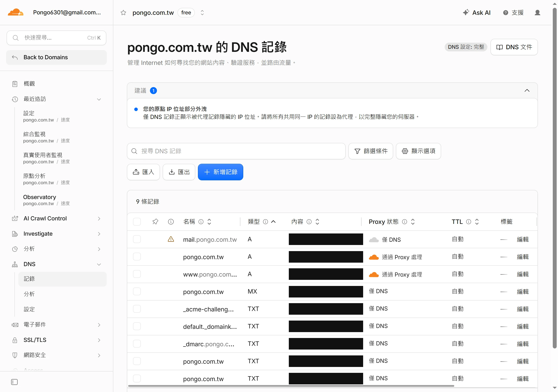Open 顯示選項 display options
Image resolution: width=558 pixels, height=392 pixels.
pos(418,151)
